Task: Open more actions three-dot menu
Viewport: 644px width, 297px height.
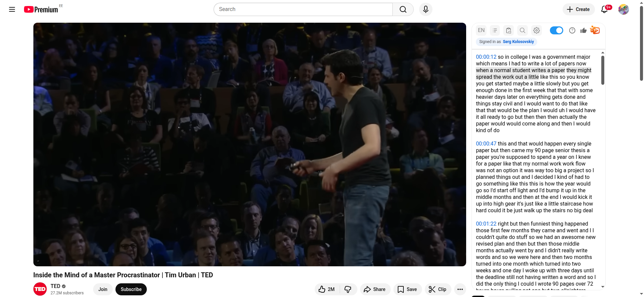Action: (x=460, y=289)
